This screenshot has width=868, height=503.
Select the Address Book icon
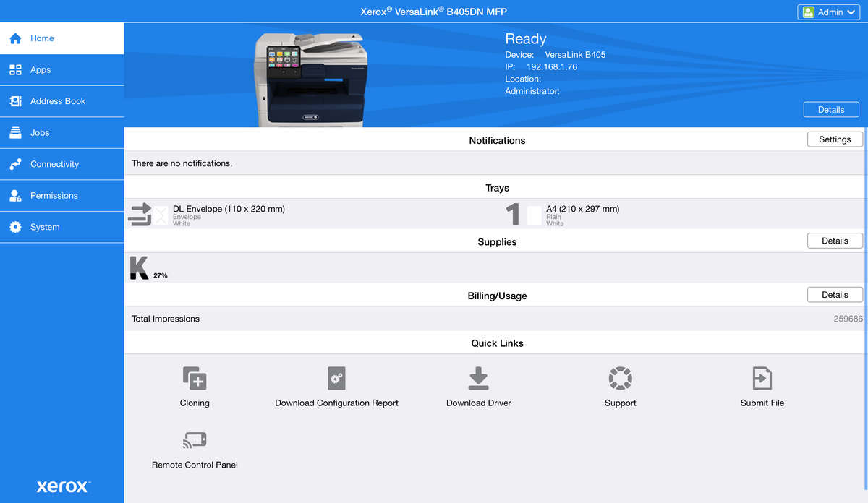pos(16,101)
